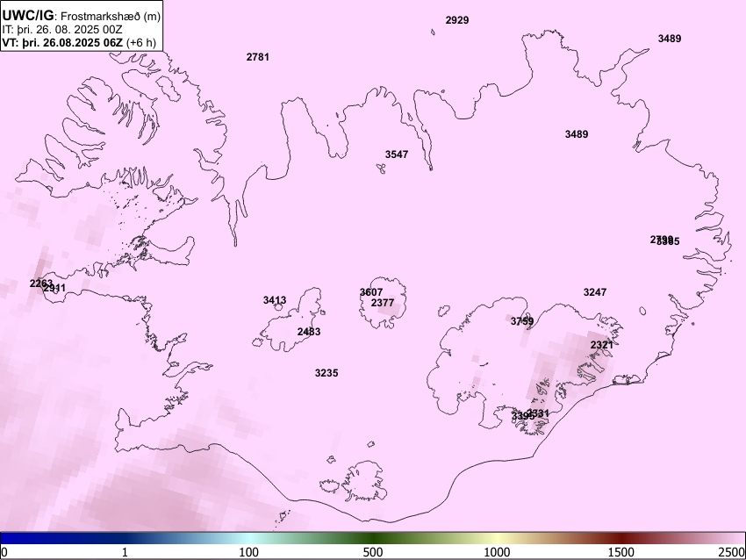Click the "1" label on the color scale
The height and width of the screenshot is (560, 746).
(125, 552)
